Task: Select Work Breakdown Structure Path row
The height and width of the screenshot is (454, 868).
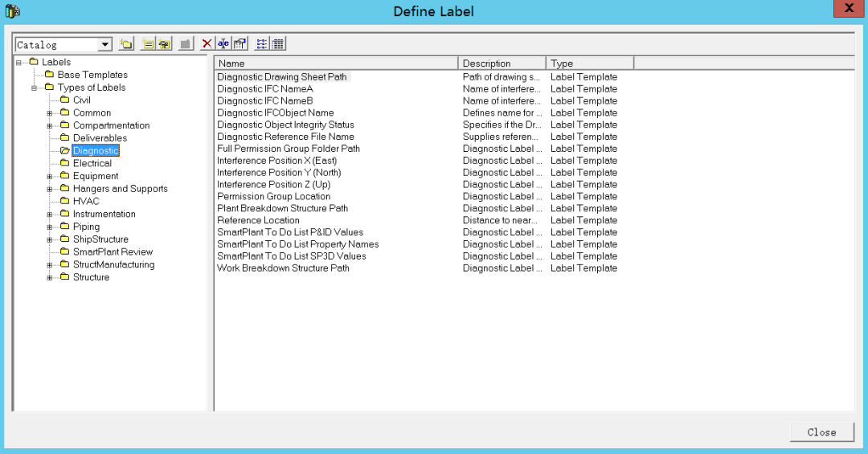Action: click(x=283, y=268)
